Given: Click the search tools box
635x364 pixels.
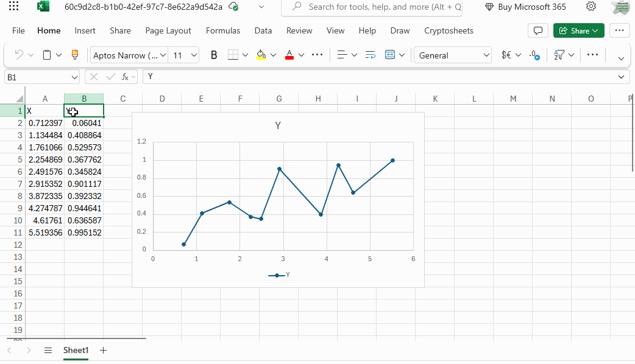Looking at the screenshot, I should (372, 7).
